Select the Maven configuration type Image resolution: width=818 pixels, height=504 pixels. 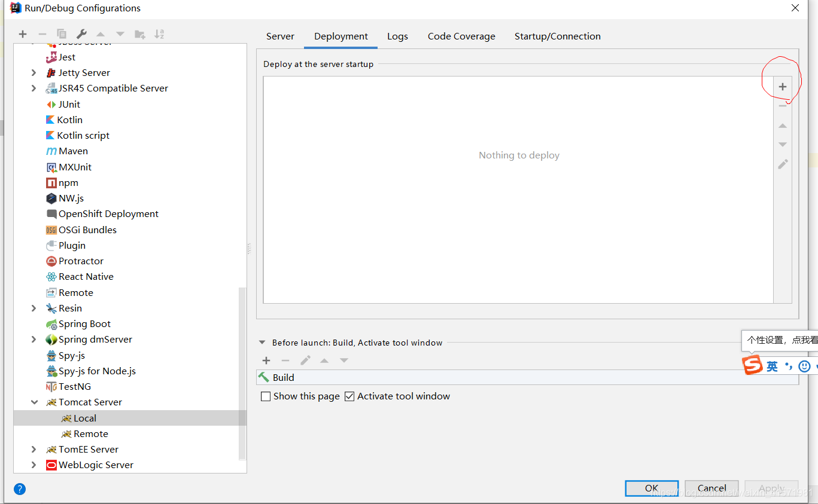pyautogui.click(x=67, y=151)
